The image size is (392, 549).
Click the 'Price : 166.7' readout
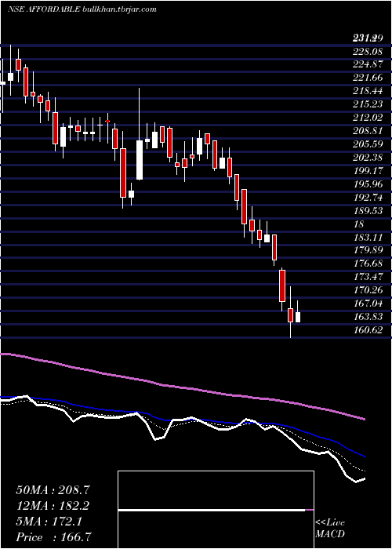point(54,537)
